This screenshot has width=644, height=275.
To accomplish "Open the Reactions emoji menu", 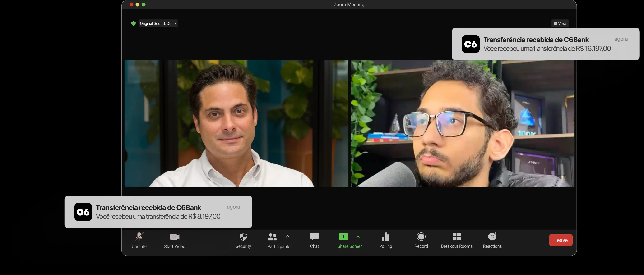I will 492,240.
